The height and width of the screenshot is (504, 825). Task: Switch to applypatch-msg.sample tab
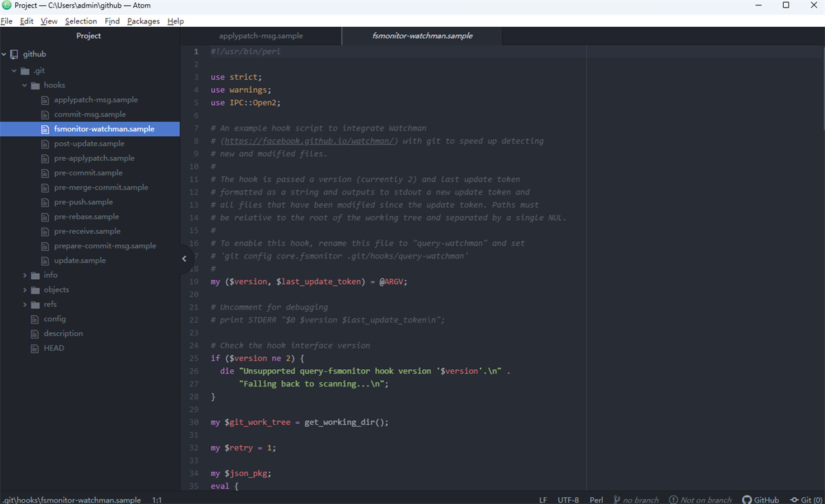[261, 36]
